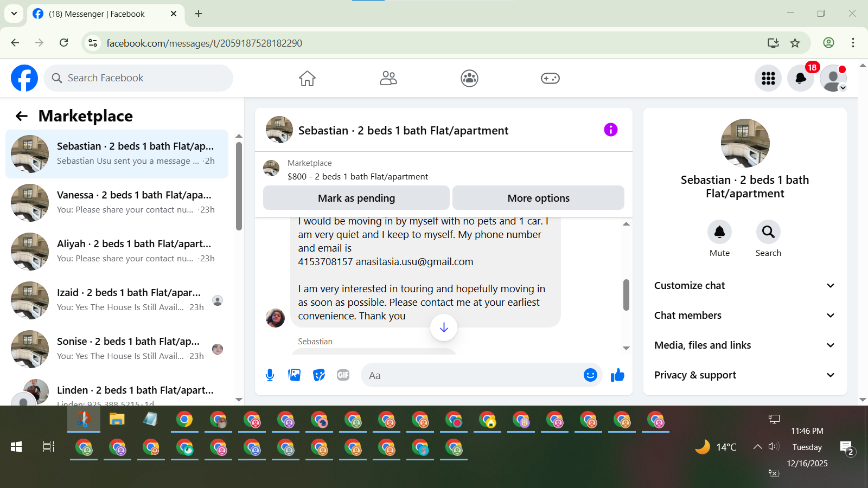The height and width of the screenshot is (488, 868).
Task: Switch to the Messenger | Facebook tab
Action: tap(105, 14)
